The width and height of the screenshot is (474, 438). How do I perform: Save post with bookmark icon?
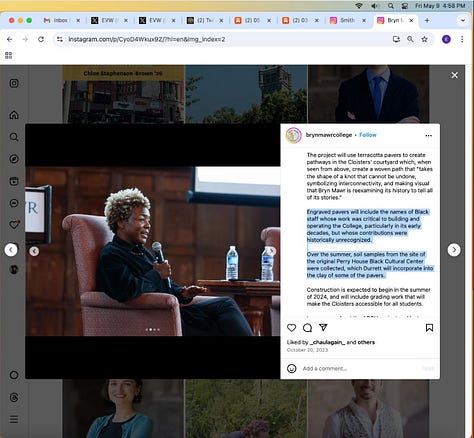click(x=429, y=328)
